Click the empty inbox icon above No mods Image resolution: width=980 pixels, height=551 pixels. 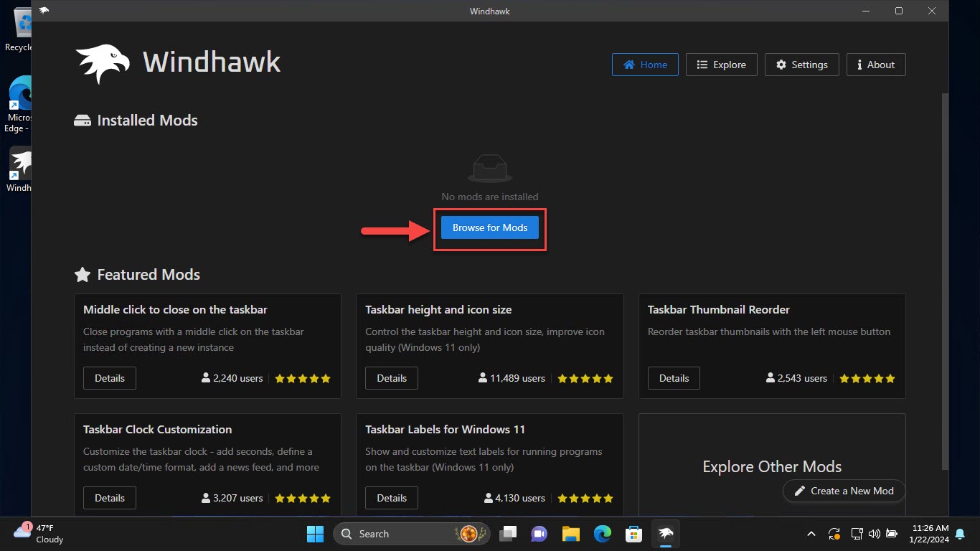490,169
